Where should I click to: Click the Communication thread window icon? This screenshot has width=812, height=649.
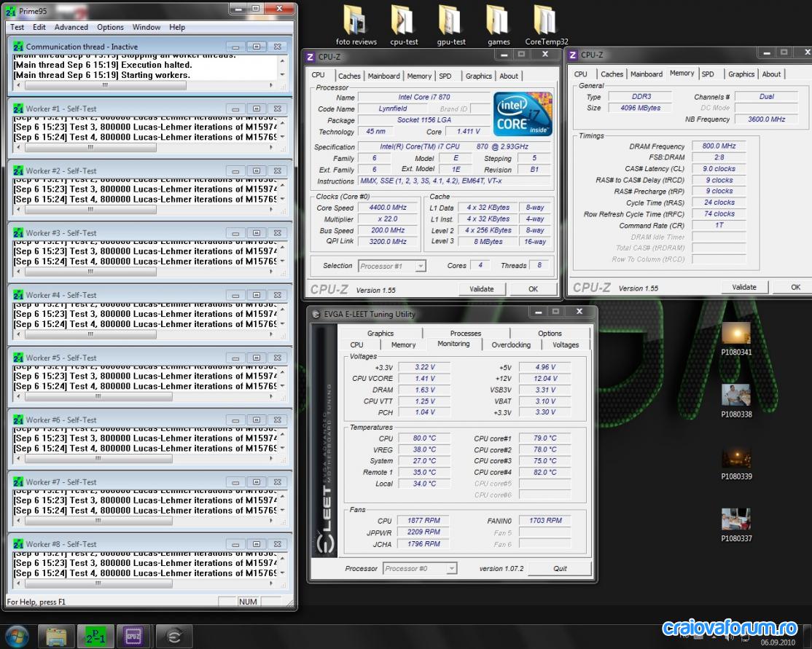coord(18,47)
